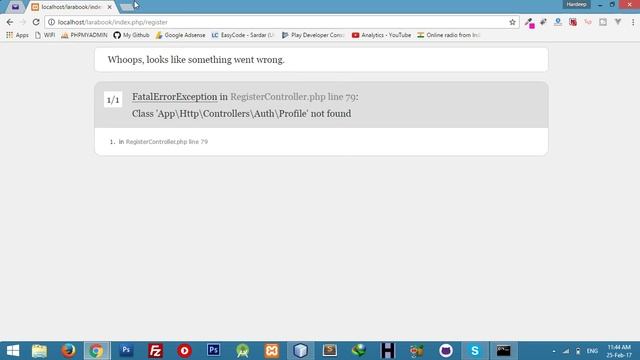Close the localhost/larabook tab
The height and width of the screenshot is (360, 640).
[109, 7]
